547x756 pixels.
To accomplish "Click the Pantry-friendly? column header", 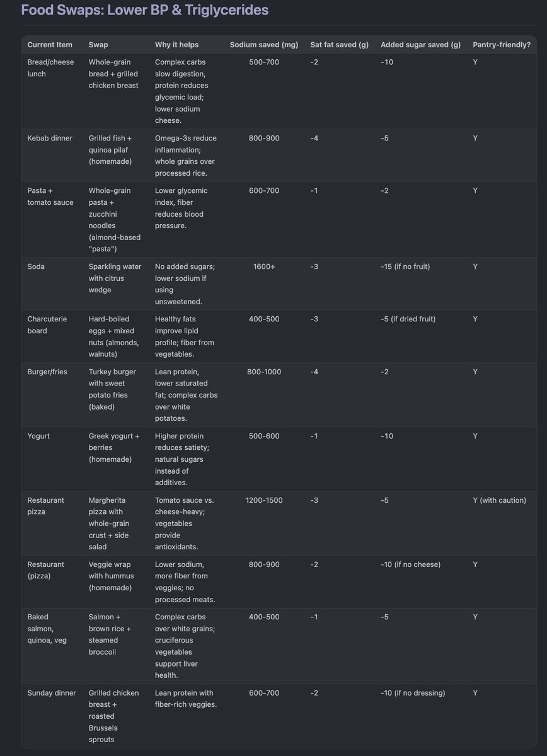I will [x=501, y=45].
